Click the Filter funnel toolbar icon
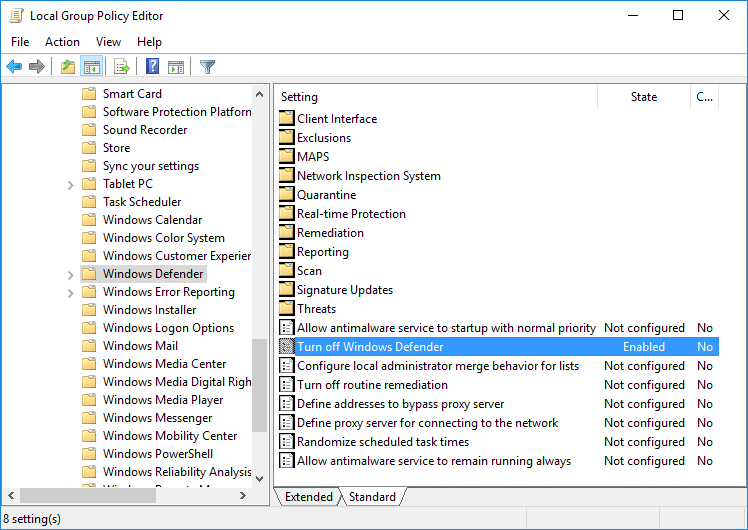This screenshot has height=530, width=748. [x=208, y=67]
